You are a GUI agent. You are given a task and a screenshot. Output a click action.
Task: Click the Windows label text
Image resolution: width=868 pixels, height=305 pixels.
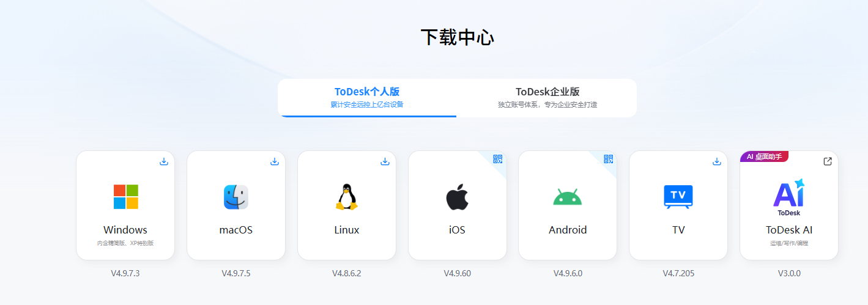click(125, 230)
